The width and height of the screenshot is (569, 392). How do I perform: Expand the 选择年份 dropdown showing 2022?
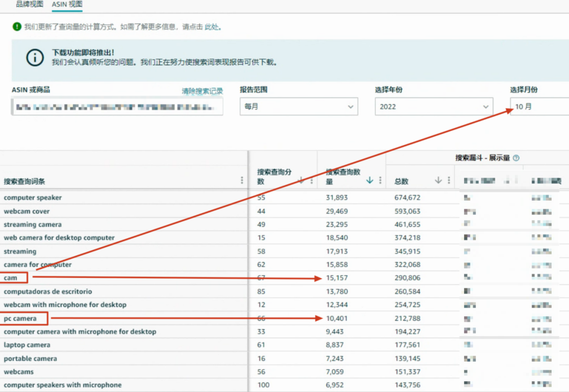pyautogui.click(x=434, y=106)
